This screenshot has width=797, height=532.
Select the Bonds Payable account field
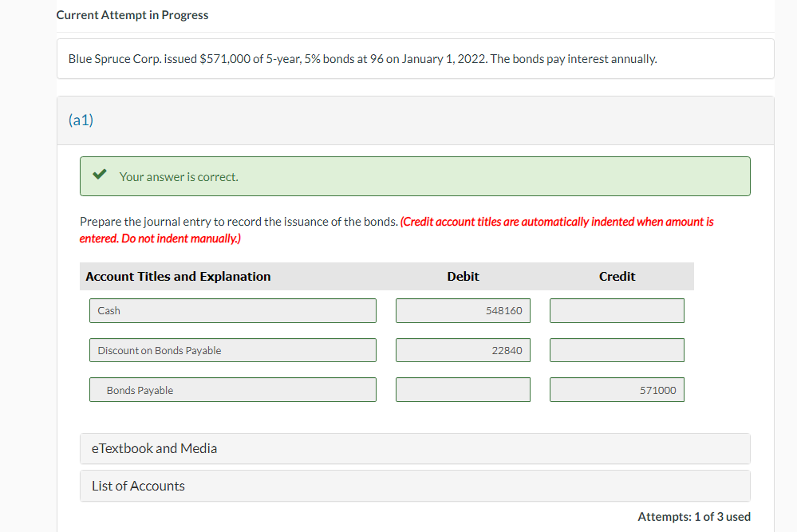(232, 389)
